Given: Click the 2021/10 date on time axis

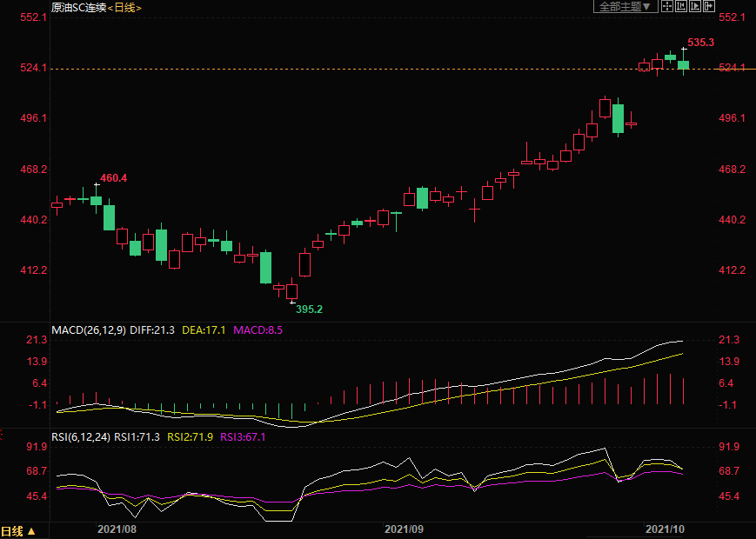Looking at the screenshot, I should pos(666,529).
